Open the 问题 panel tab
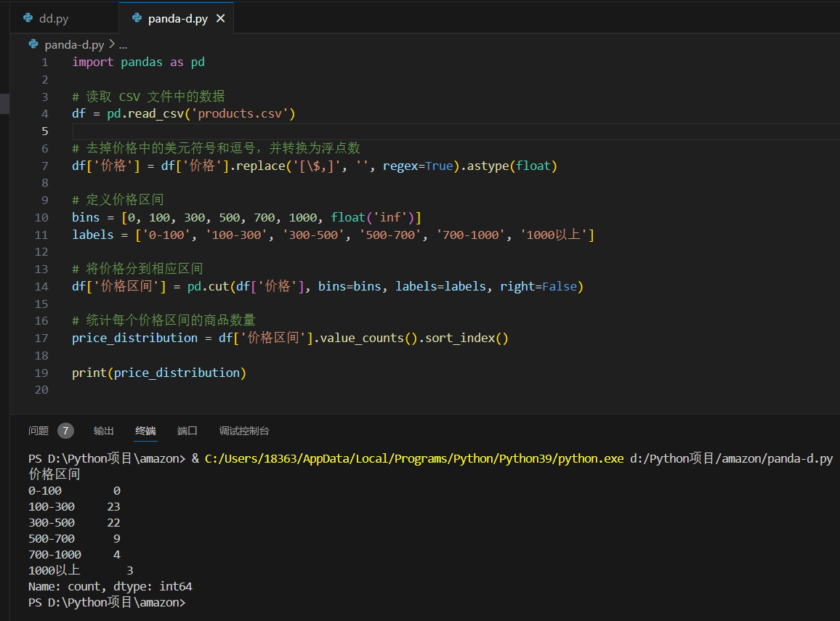 pos(39,431)
